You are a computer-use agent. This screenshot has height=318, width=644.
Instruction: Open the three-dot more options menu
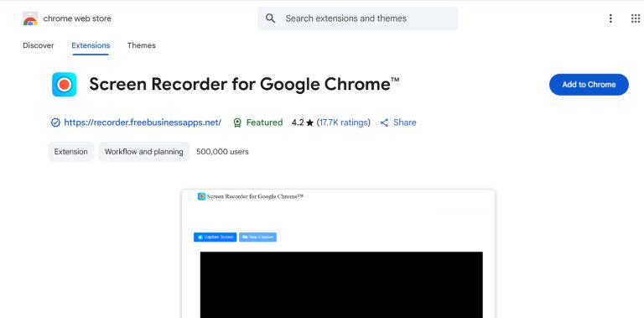(610, 18)
